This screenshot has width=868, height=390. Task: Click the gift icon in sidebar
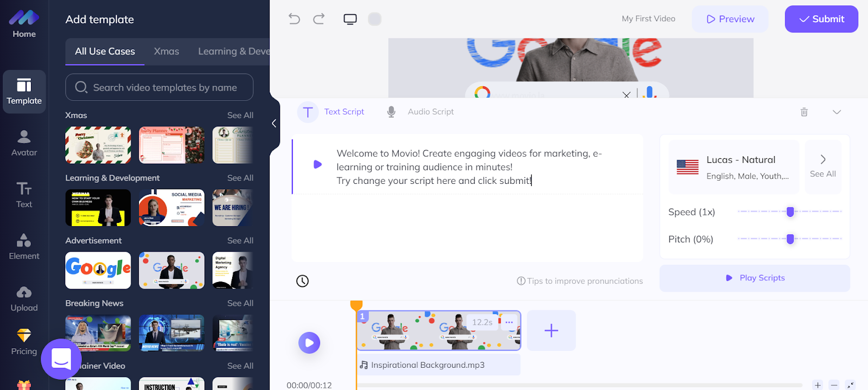click(x=24, y=385)
